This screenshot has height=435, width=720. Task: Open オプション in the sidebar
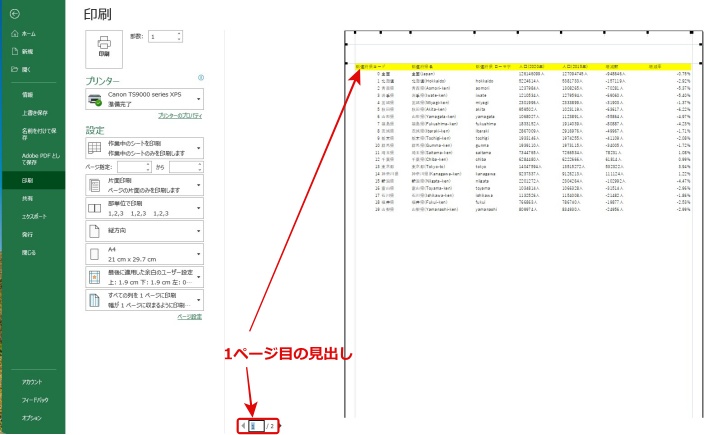point(33,418)
